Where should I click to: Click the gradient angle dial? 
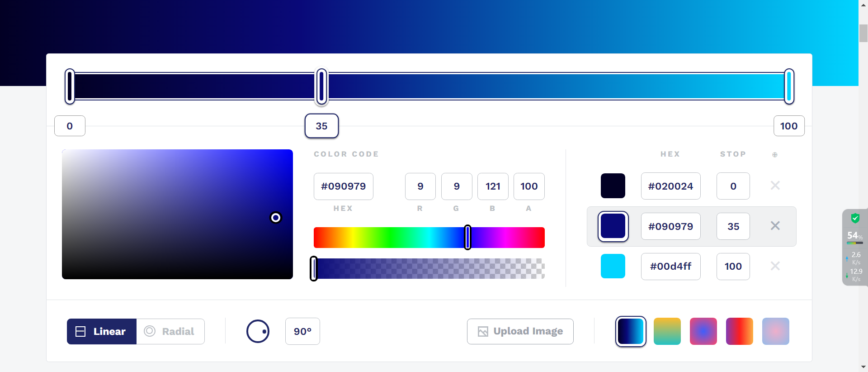pyautogui.click(x=258, y=331)
